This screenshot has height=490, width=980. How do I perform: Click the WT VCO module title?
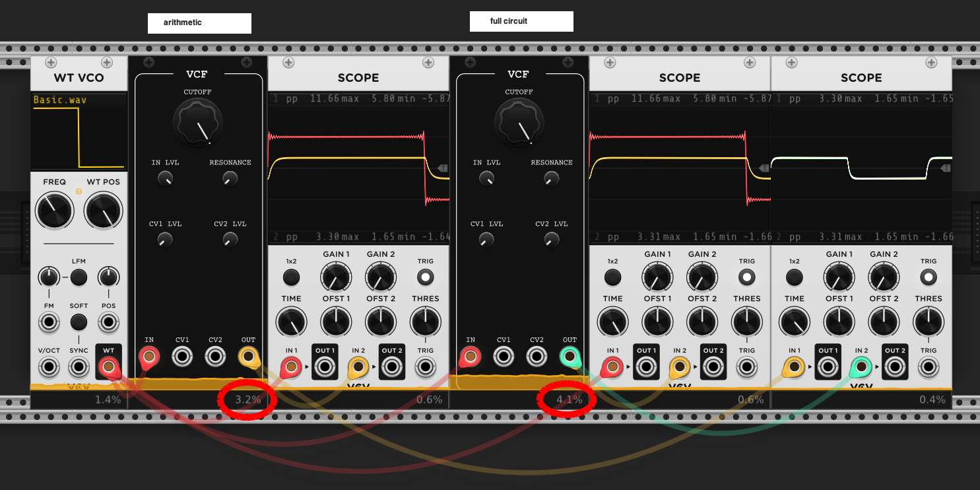click(79, 77)
